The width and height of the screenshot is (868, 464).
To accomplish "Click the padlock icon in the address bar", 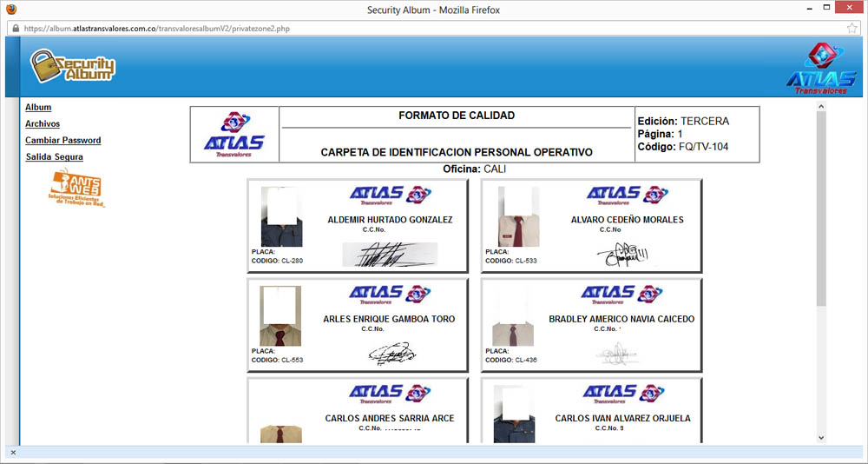I will 16,29.
